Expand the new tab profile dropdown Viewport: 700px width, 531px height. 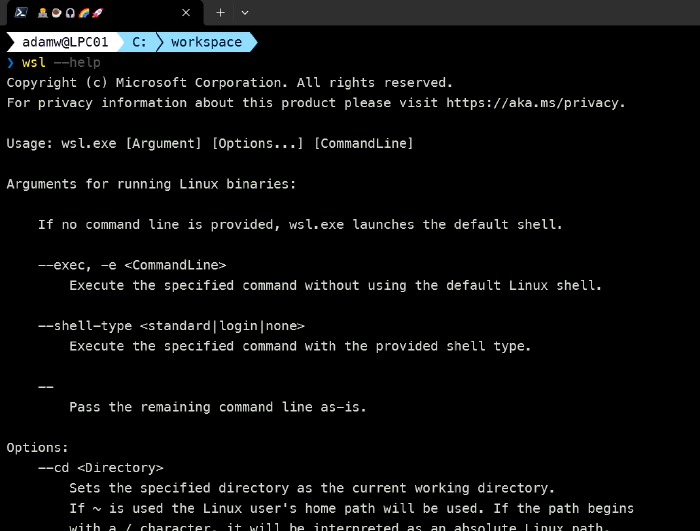tap(245, 13)
